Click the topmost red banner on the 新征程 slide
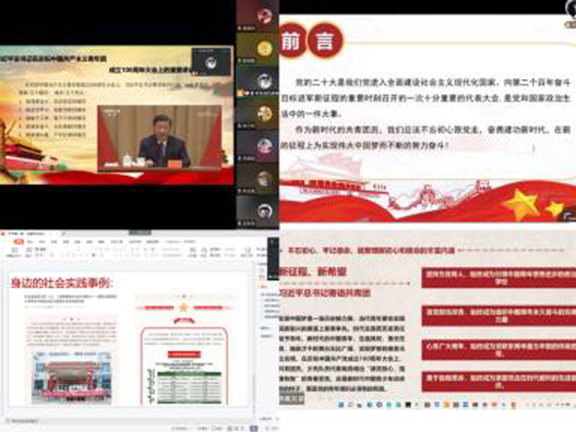 pyautogui.click(x=499, y=278)
